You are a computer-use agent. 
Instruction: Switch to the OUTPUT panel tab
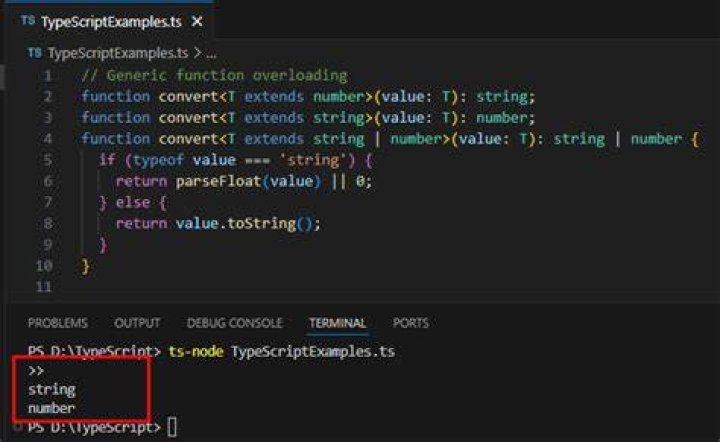(137, 323)
